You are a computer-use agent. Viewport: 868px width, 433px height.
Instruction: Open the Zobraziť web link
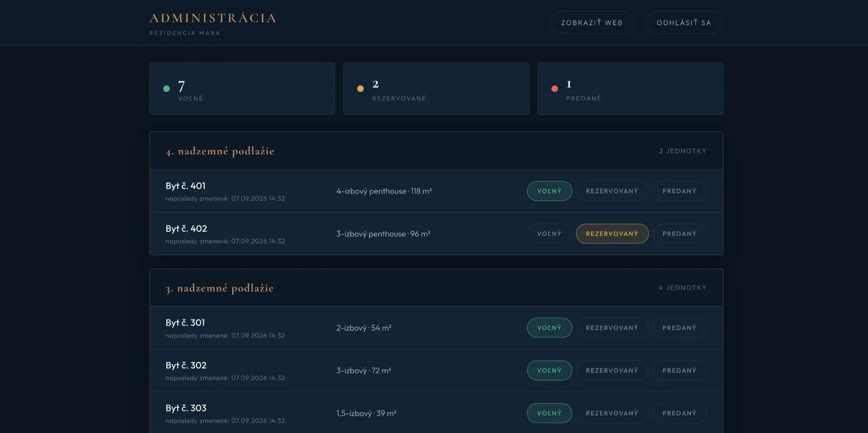pyautogui.click(x=591, y=22)
